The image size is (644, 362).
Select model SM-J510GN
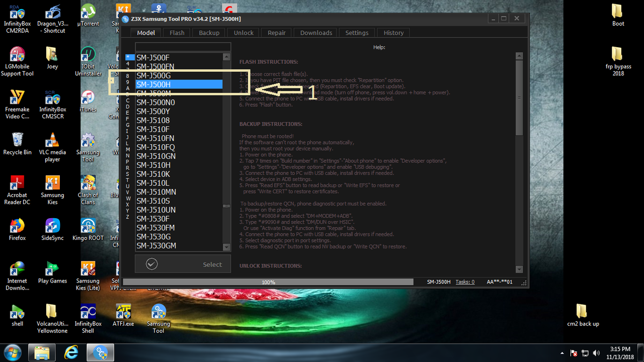tap(179, 156)
